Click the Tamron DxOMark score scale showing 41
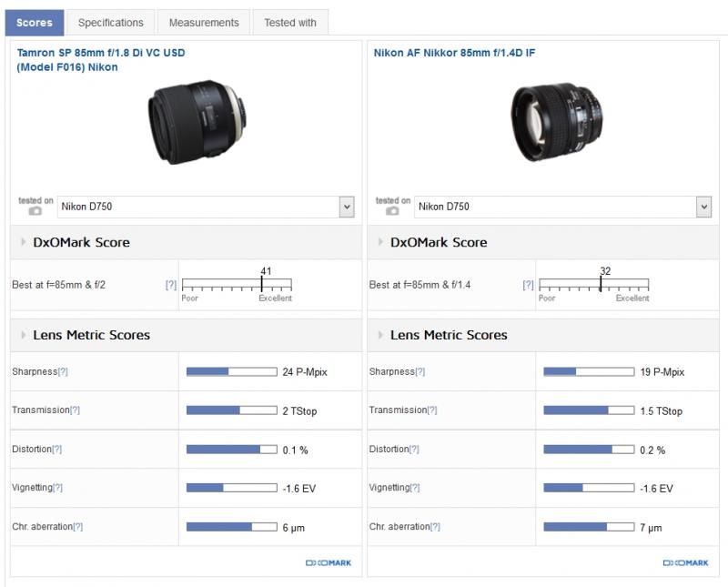The image size is (728, 587). [237, 284]
